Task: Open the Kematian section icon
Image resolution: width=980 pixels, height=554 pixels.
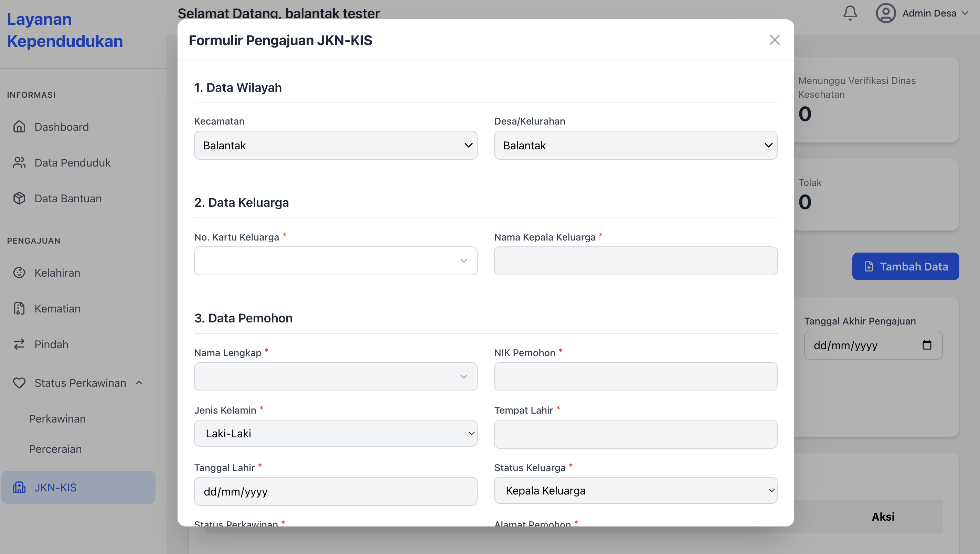Action: pyautogui.click(x=19, y=308)
